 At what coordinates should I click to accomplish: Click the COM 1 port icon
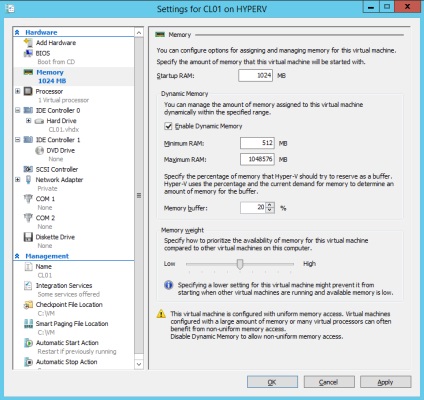click(x=28, y=199)
